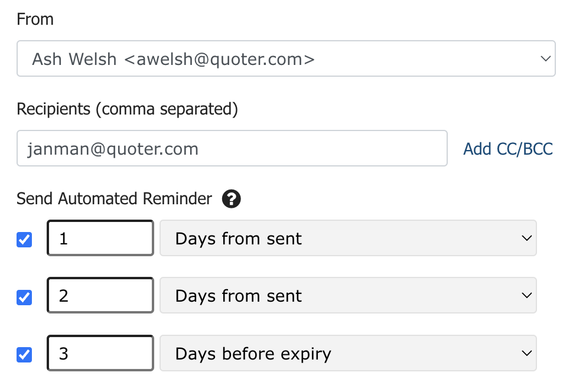Click the From label text
The width and height of the screenshot is (573, 392).
[x=35, y=19]
